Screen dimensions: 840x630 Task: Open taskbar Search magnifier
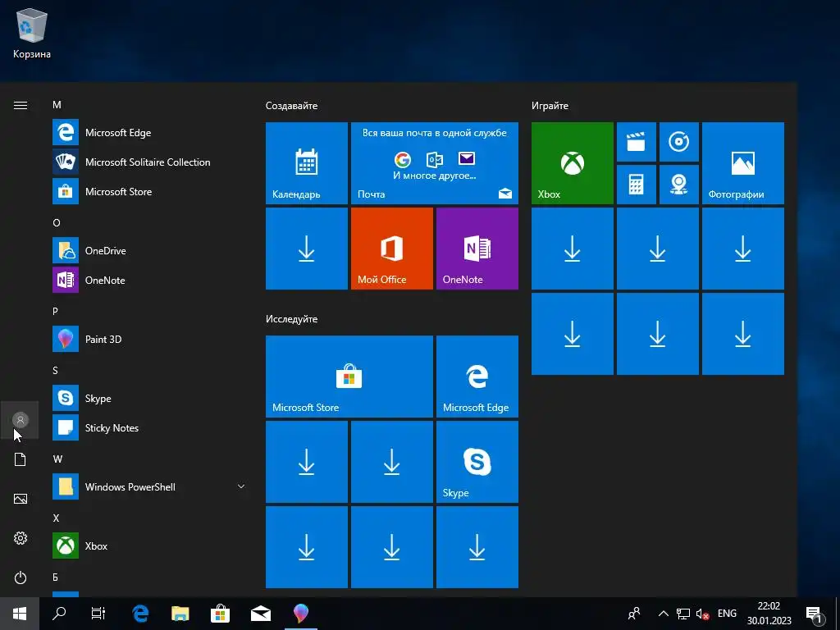pos(59,614)
